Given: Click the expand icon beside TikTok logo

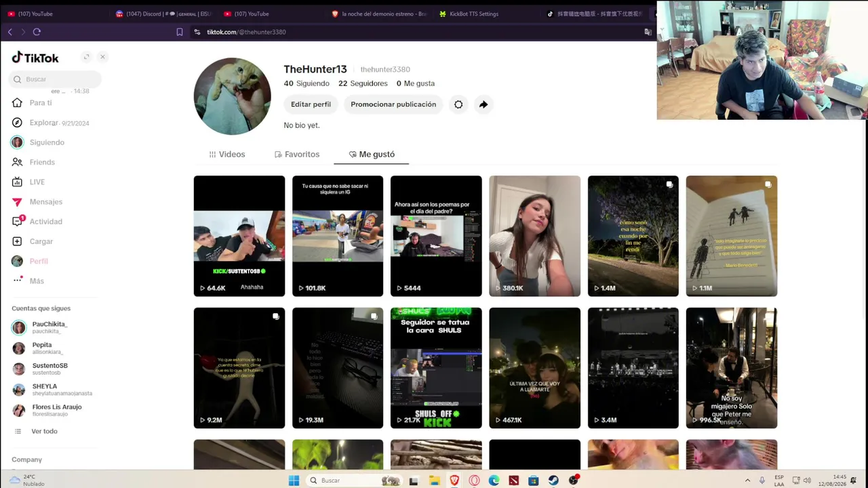Looking at the screenshot, I should [x=86, y=57].
